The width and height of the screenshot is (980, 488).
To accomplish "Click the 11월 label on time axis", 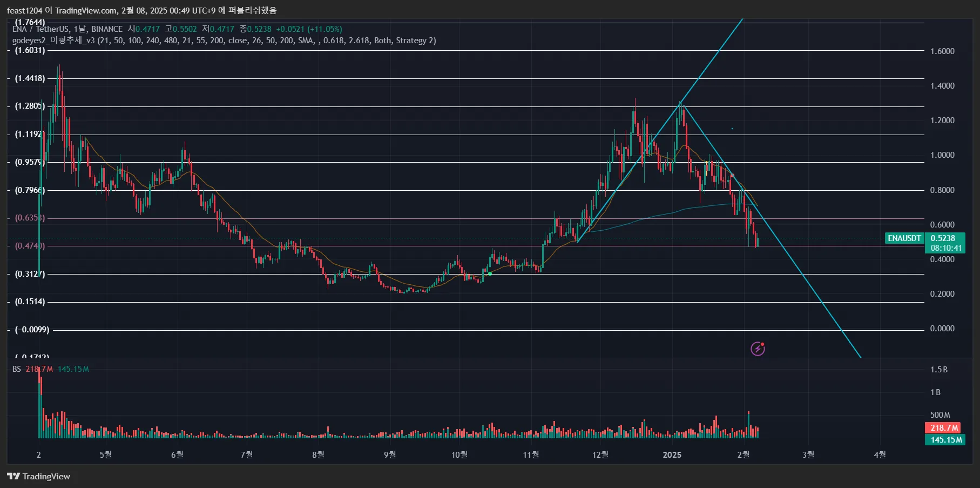I will tap(531, 455).
